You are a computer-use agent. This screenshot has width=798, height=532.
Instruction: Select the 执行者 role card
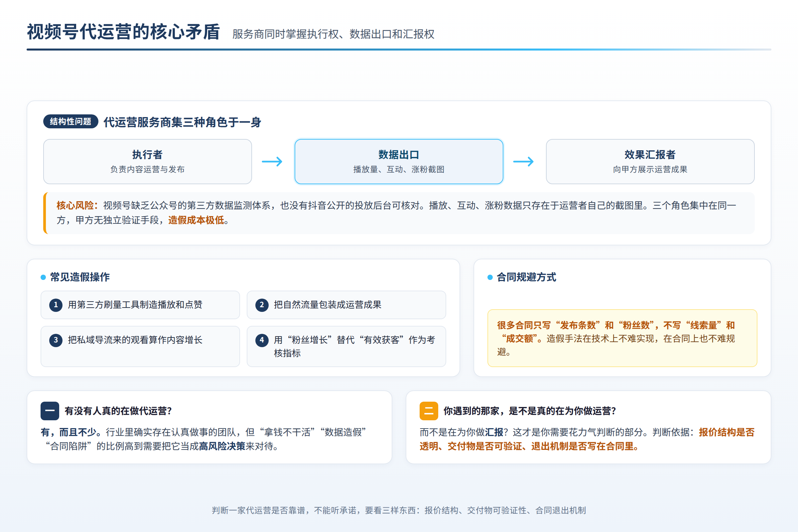pyautogui.click(x=148, y=162)
